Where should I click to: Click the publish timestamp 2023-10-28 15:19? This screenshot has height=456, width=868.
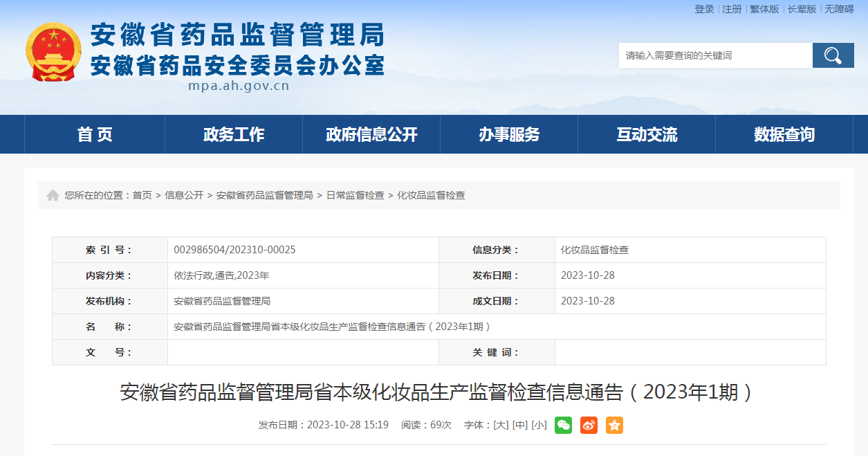(x=347, y=425)
